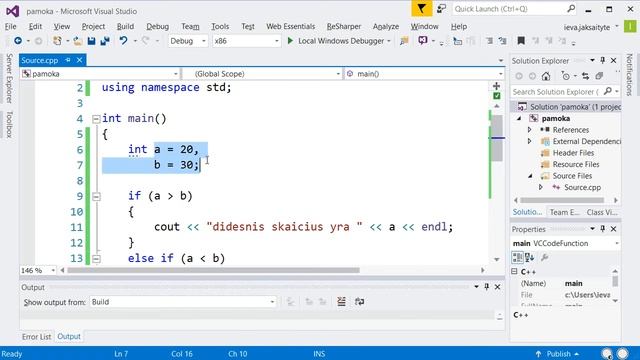Open the notifications flag icon in title bar

422,9
